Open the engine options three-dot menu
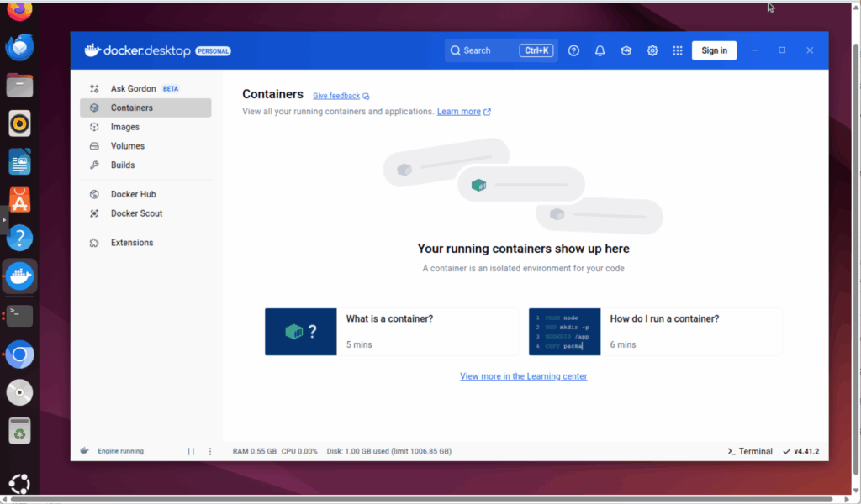 pyautogui.click(x=209, y=451)
